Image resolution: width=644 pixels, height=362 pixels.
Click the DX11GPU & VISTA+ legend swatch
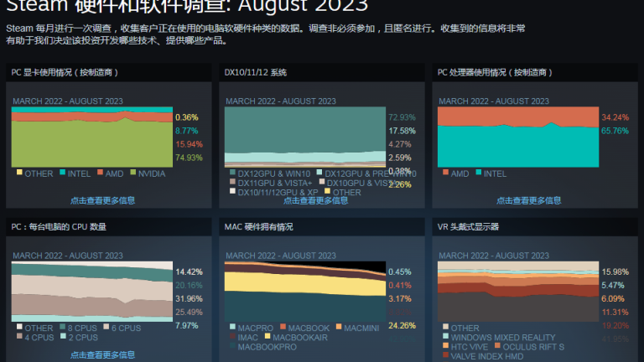[x=232, y=181]
